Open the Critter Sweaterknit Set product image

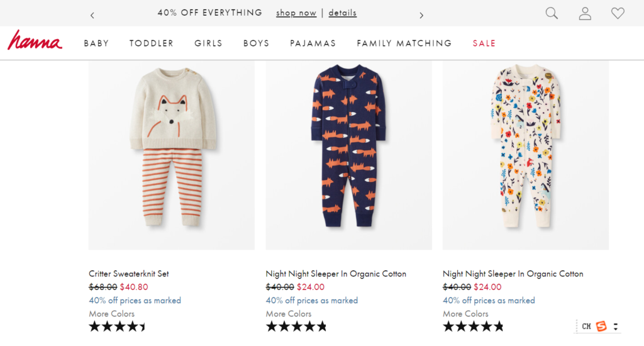[172, 155]
